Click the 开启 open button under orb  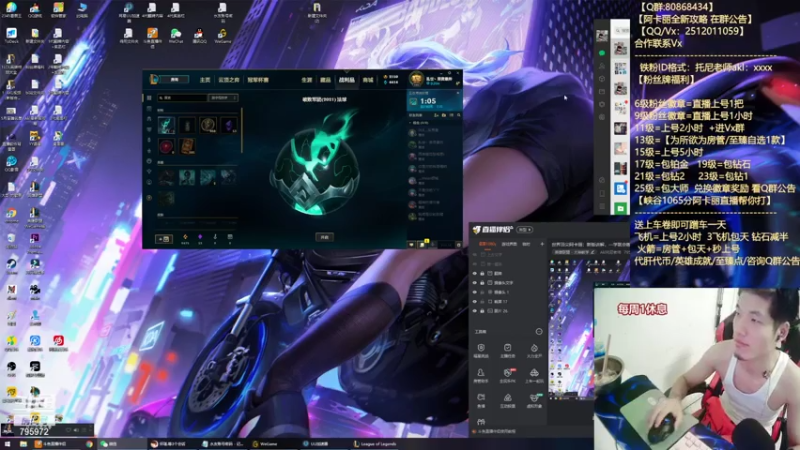[x=325, y=237]
